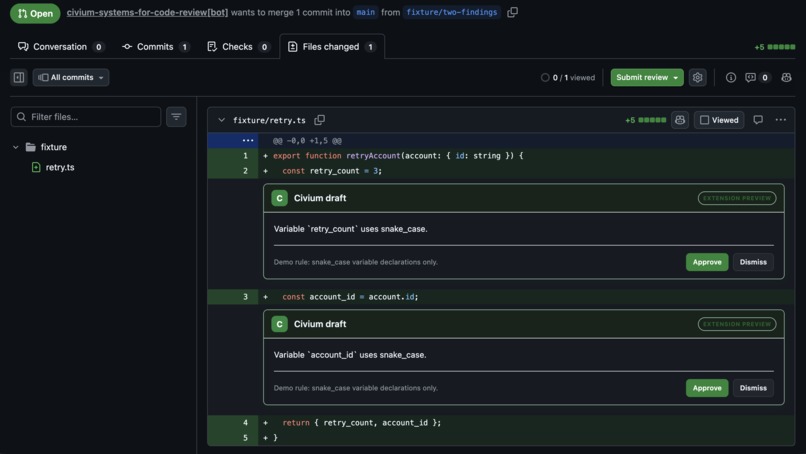The height and width of the screenshot is (454, 806).
Task: Click the "Variable `retry_count` uses snake_case." message
Action: [351, 229]
